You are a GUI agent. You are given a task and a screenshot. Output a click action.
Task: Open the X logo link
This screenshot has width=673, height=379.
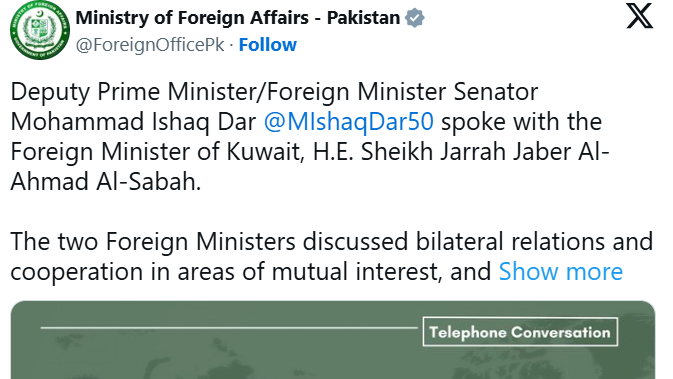pos(639,16)
